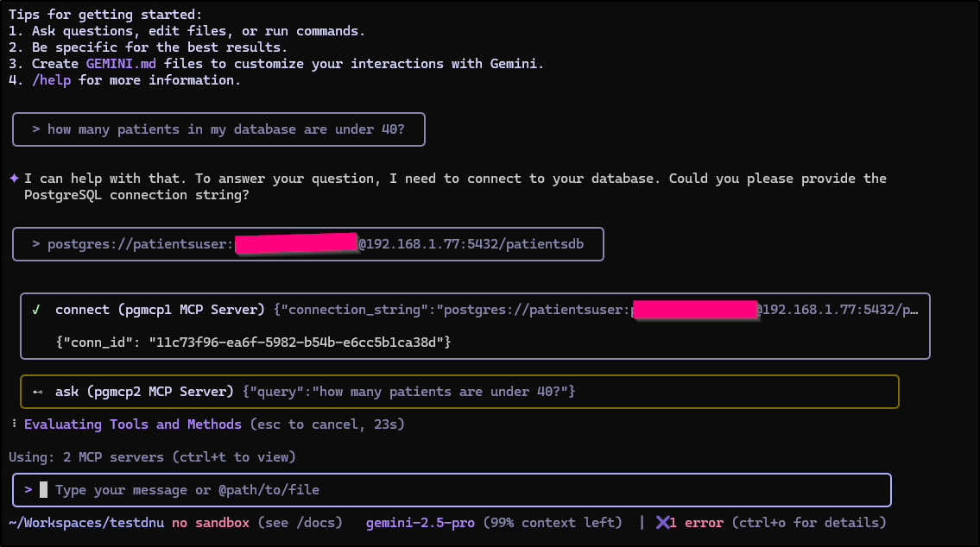Viewport: 980px width, 547px height.
Task: Click the '1 error' status text
Action: [x=698, y=523]
